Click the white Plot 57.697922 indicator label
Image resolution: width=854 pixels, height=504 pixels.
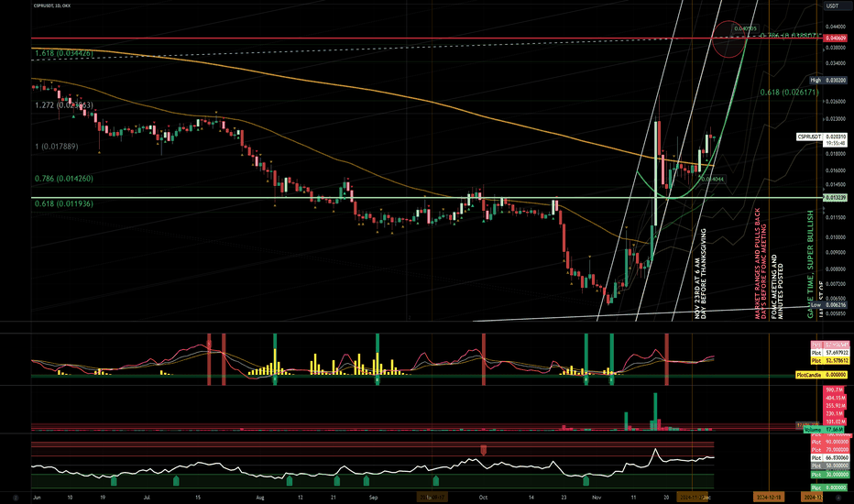point(830,353)
